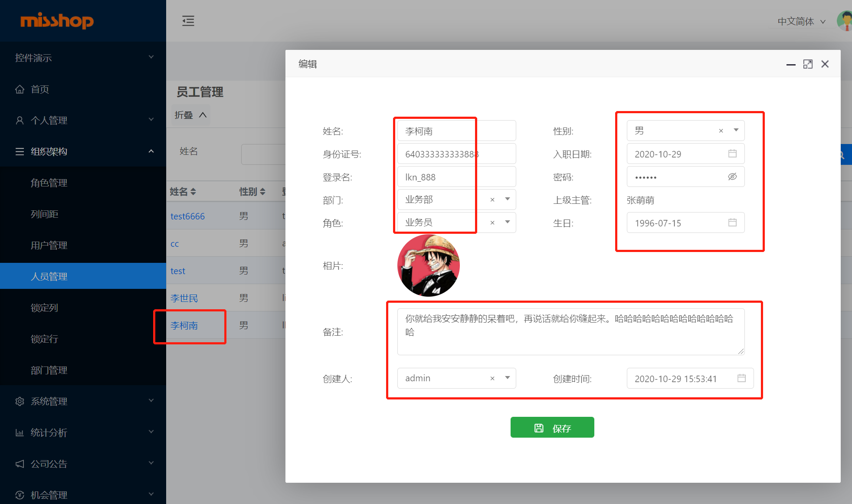Click the 创建时间 calendar icon
Viewport: 852px width, 504px height.
click(741, 378)
